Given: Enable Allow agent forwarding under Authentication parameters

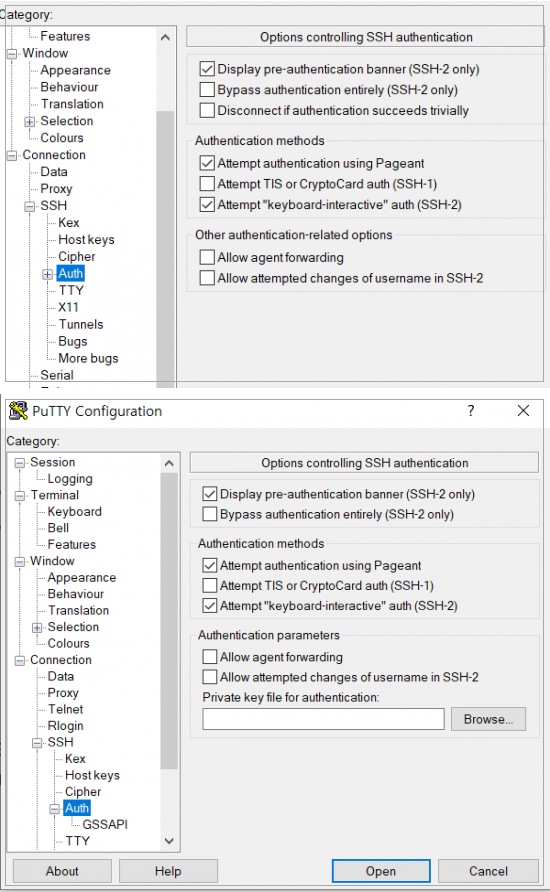Looking at the screenshot, I should point(210,657).
